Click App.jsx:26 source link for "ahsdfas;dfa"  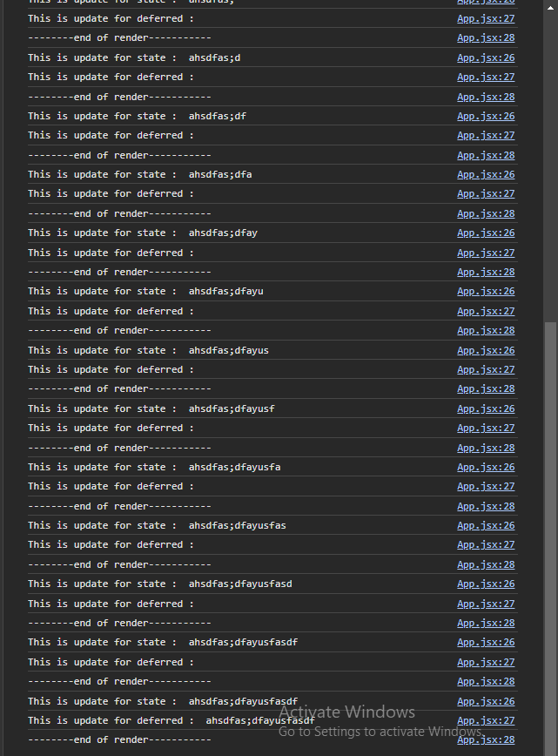486,174
